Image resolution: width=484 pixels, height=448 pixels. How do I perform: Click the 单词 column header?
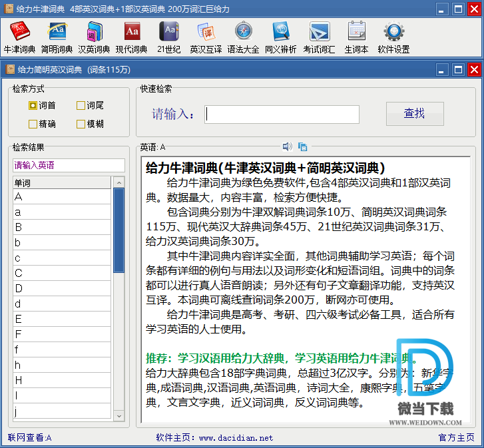pos(62,182)
